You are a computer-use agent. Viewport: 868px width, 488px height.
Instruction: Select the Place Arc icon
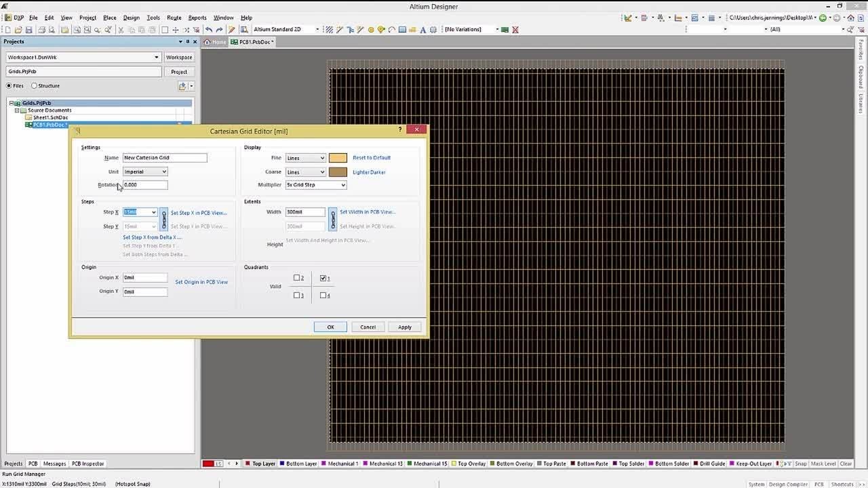coord(391,30)
